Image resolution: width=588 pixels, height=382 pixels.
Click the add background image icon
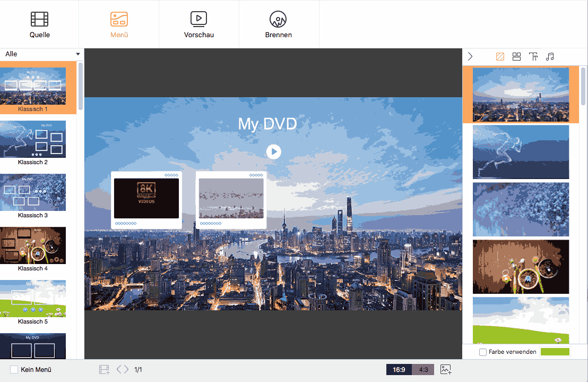(445, 370)
